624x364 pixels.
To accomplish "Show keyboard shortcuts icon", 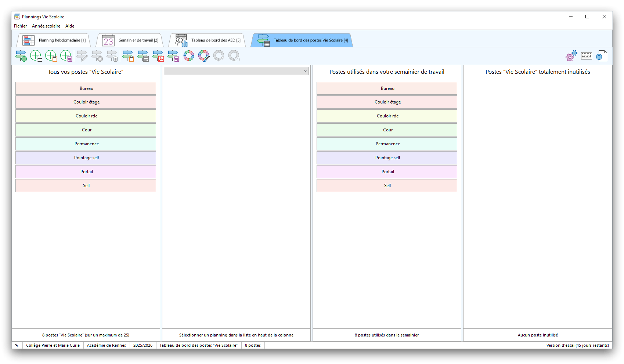I will click(586, 56).
